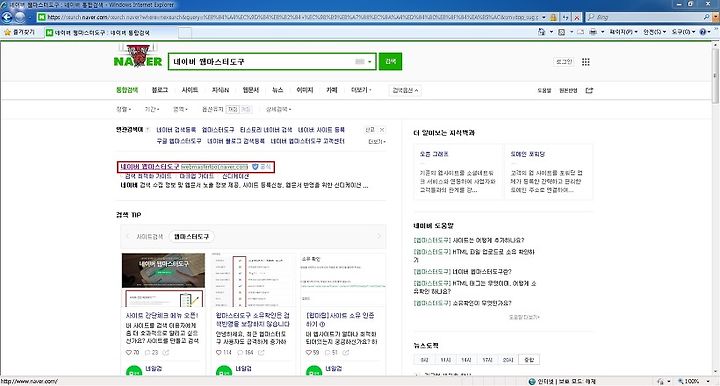Click the 로그인 login button
720x386 pixels.
coord(564,62)
